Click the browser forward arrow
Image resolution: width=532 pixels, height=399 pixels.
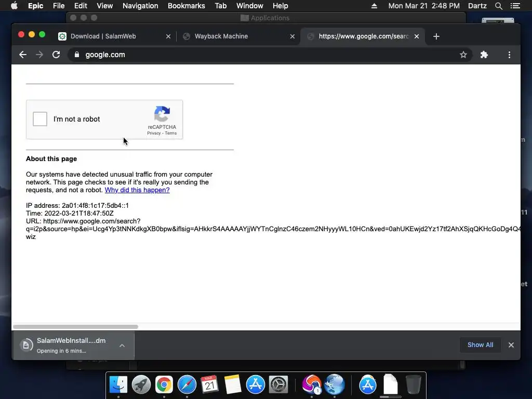pos(39,55)
